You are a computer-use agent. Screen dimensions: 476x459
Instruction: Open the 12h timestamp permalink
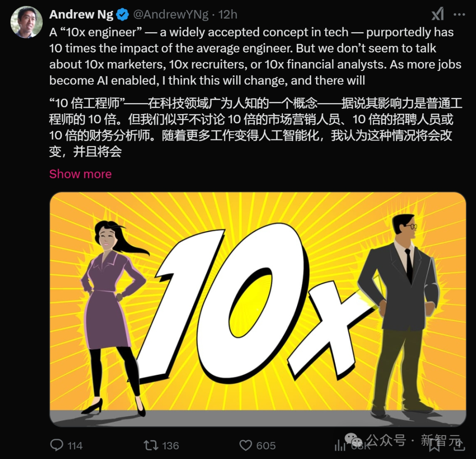[x=228, y=14]
